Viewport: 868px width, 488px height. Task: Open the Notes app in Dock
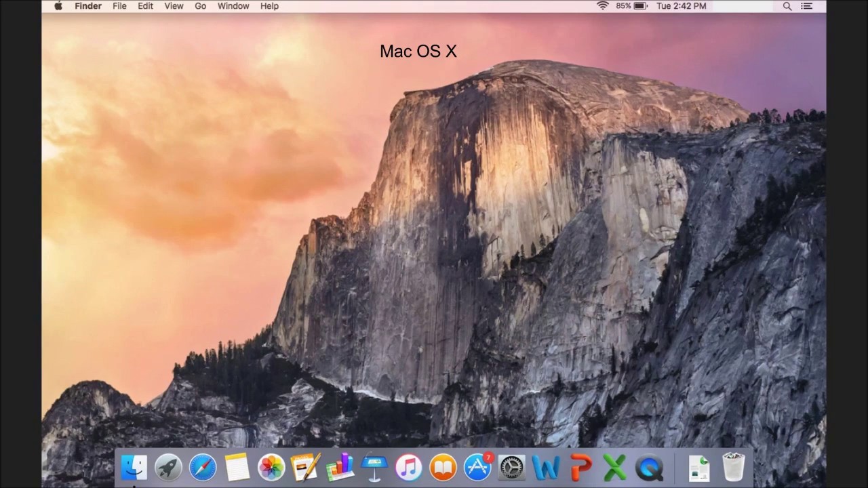pyautogui.click(x=237, y=468)
